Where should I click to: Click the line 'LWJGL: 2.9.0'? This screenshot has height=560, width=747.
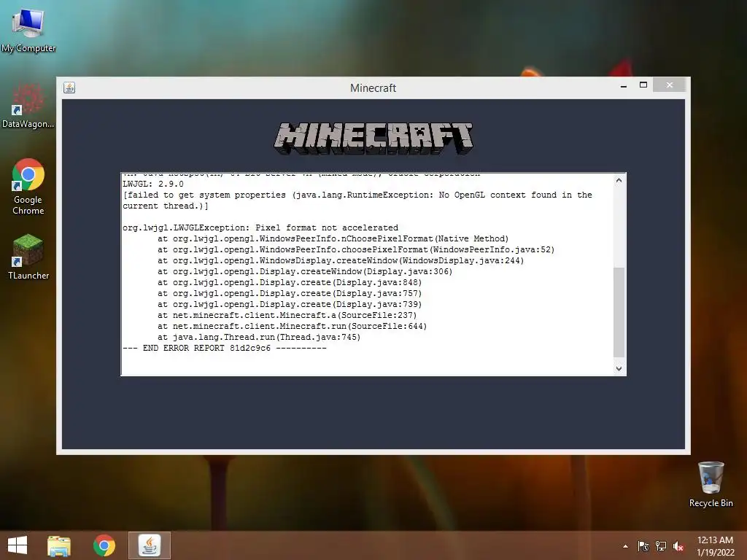153,184
